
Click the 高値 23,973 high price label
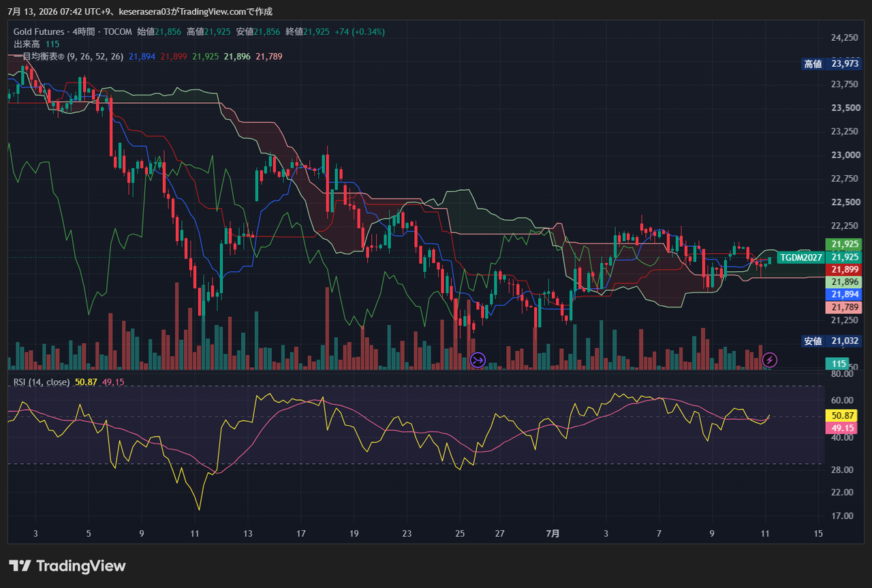(x=831, y=64)
